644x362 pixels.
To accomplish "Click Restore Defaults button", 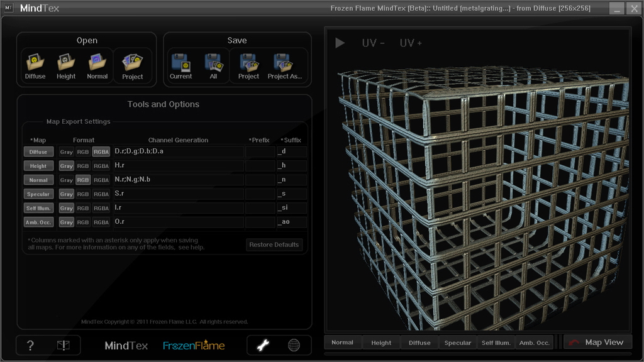I will tap(274, 244).
